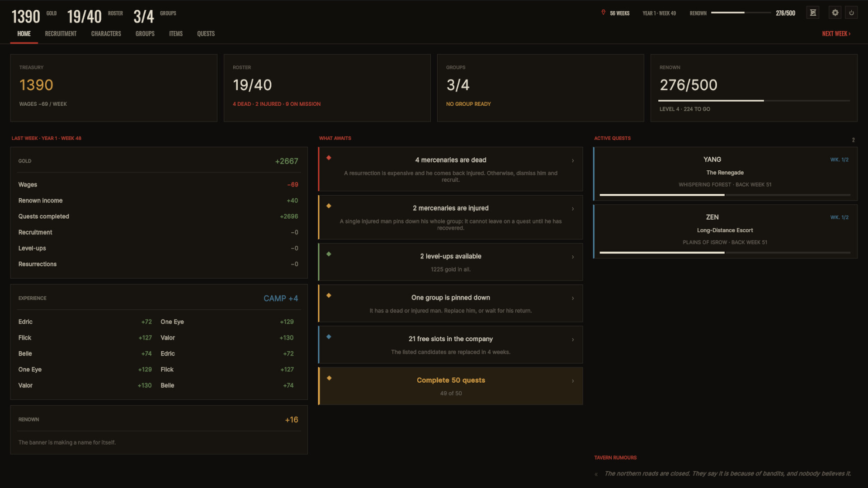Click the Yang quest progress bar
Screen dimensions: 868x488
coord(725,195)
